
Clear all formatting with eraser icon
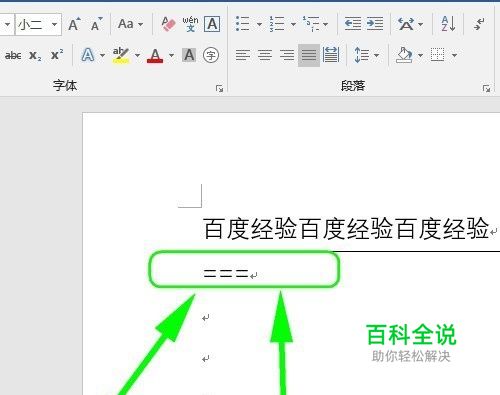pos(168,24)
